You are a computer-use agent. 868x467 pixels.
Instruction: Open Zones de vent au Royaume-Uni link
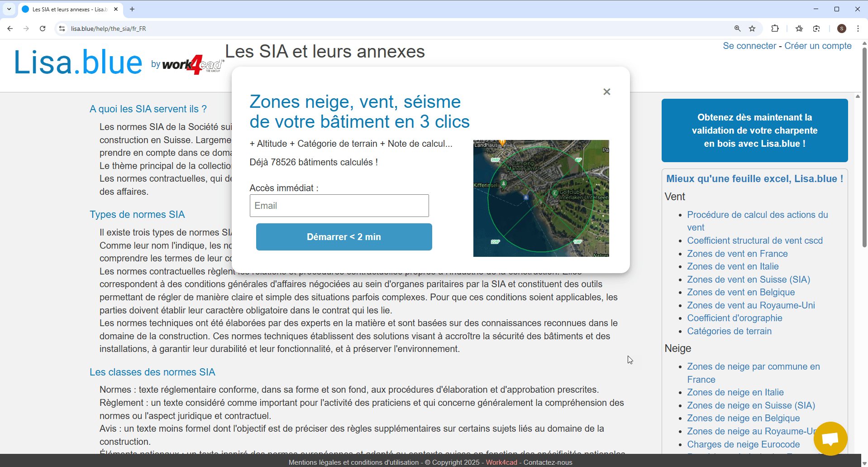pyautogui.click(x=751, y=305)
